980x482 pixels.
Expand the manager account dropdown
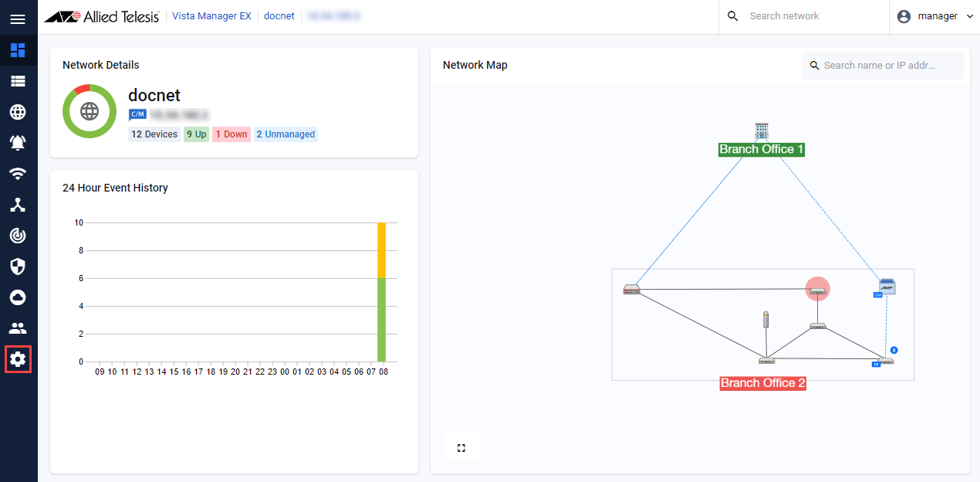pyautogui.click(x=935, y=16)
